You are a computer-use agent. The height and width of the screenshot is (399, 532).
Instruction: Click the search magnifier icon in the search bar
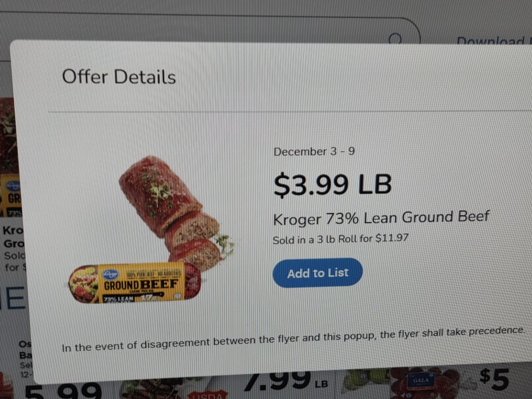coord(395,38)
